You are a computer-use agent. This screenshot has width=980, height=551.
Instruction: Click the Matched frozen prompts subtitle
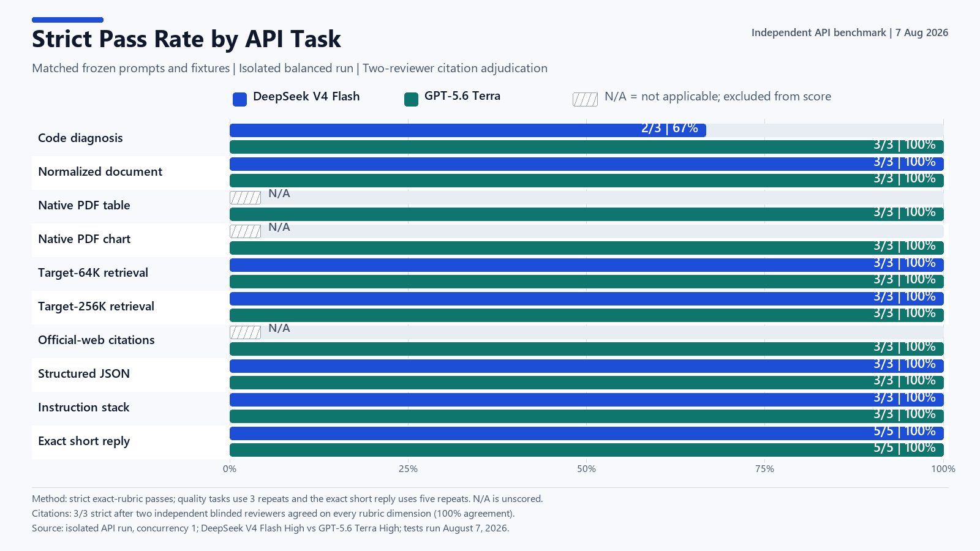click(x=290, y=68)
